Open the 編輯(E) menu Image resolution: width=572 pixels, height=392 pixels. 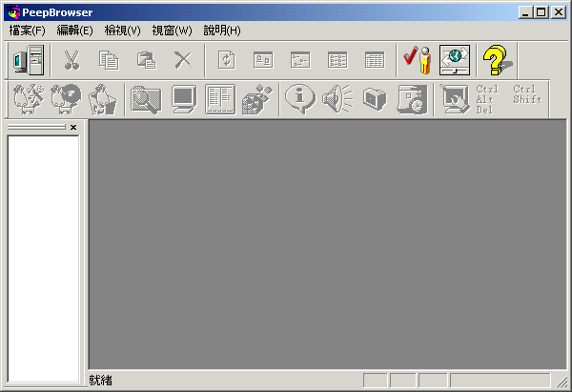pos(75,31)
